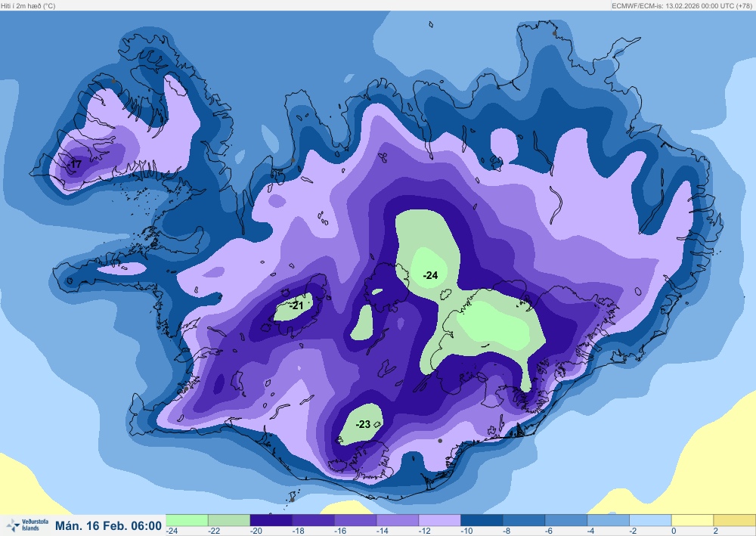Select the 'Mán. 16 Feb. 06:00' forecast time label
756x536 pixels.
click(x=108, y=525)
